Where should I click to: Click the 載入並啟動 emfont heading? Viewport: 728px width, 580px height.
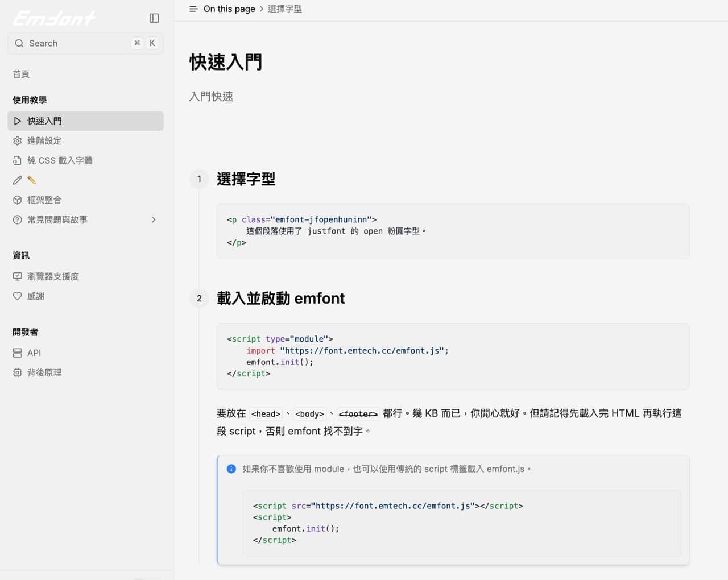tap(281, 299)
